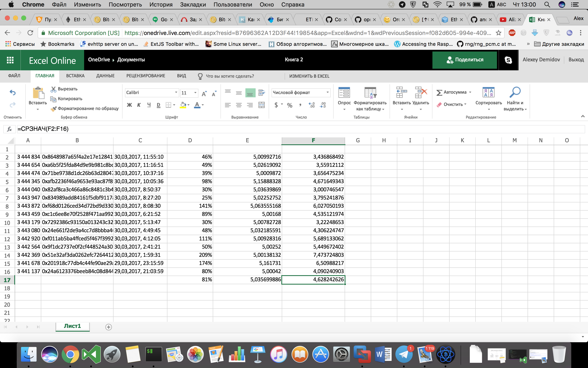Click the Выход sign out link
This screenshot has height=368, width=588.
(576, 60)
